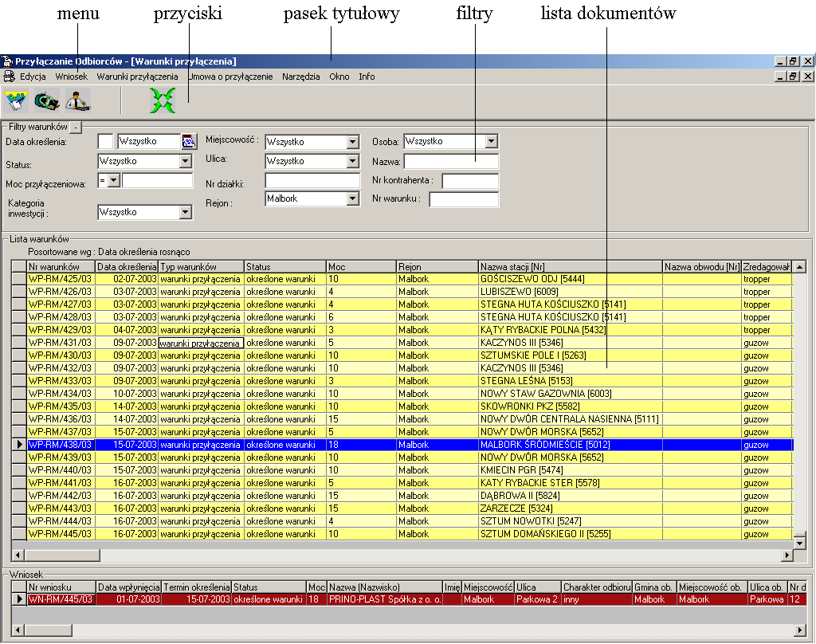Click the Moc przyłączeniowa value field

click(157, 181)
